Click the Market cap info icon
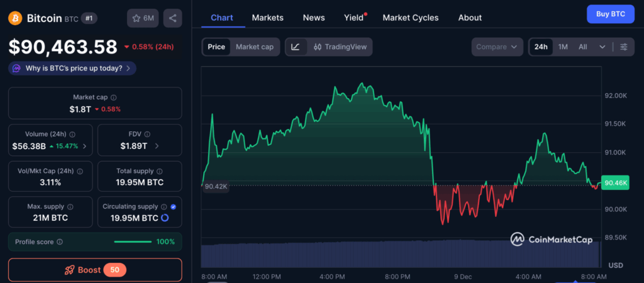The image size is (644, 283). point(113,97)
